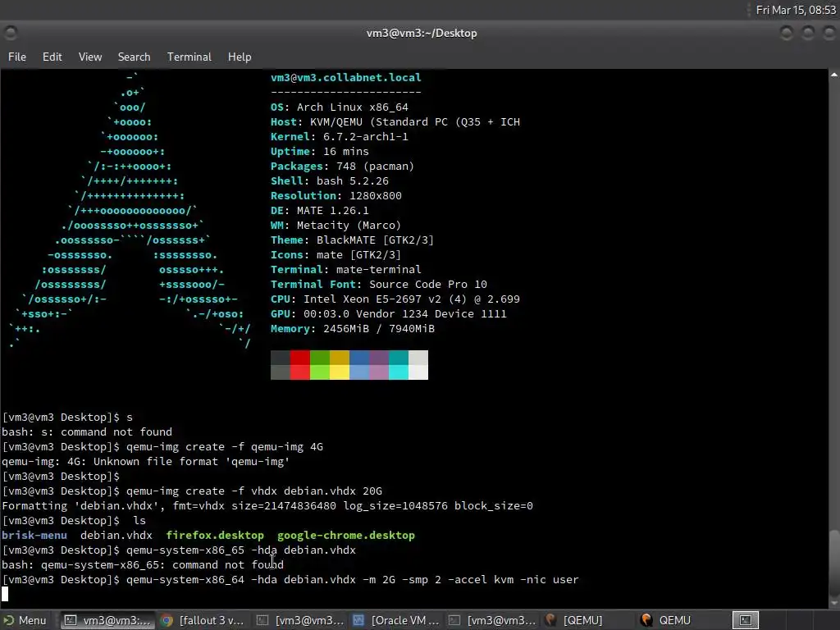Click the window menu icon at title bar left
Viewport: 840px width, 630px height.
[10, 33]
